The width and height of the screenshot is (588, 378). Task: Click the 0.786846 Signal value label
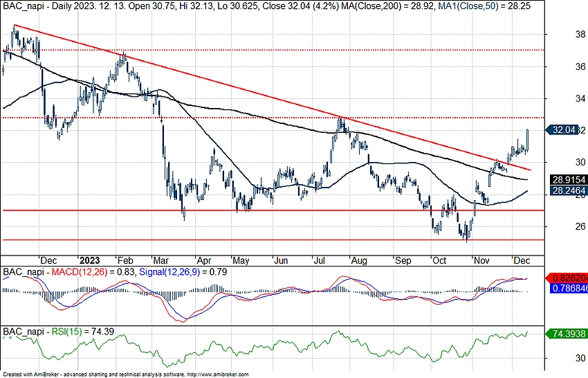point(569,288)
